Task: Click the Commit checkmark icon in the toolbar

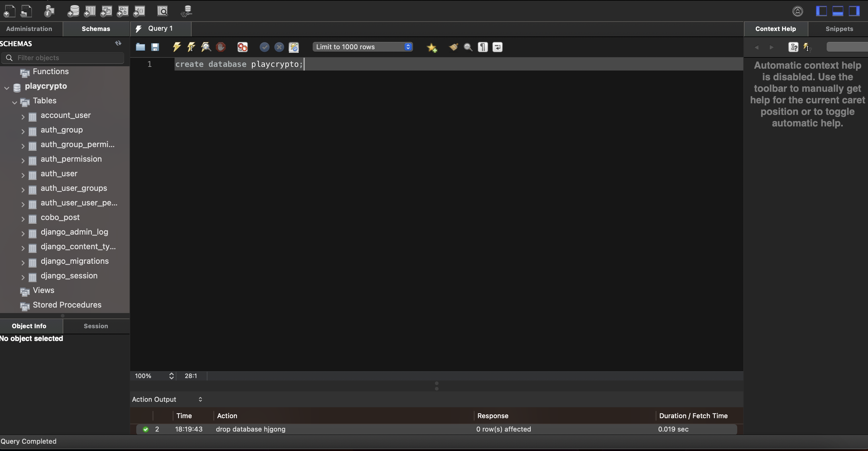Action: [265, 47]
